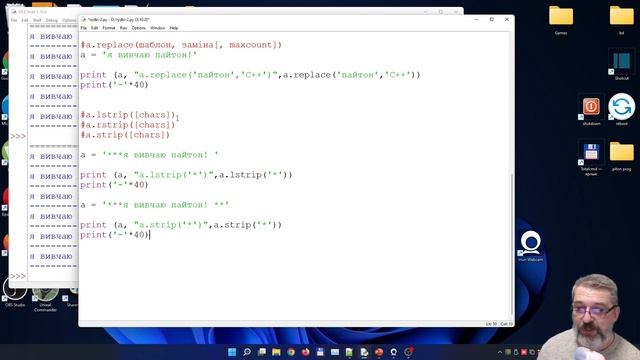Click the '#a.rstrip([chars])' comment line
The image size is (640, 360).
127,125
